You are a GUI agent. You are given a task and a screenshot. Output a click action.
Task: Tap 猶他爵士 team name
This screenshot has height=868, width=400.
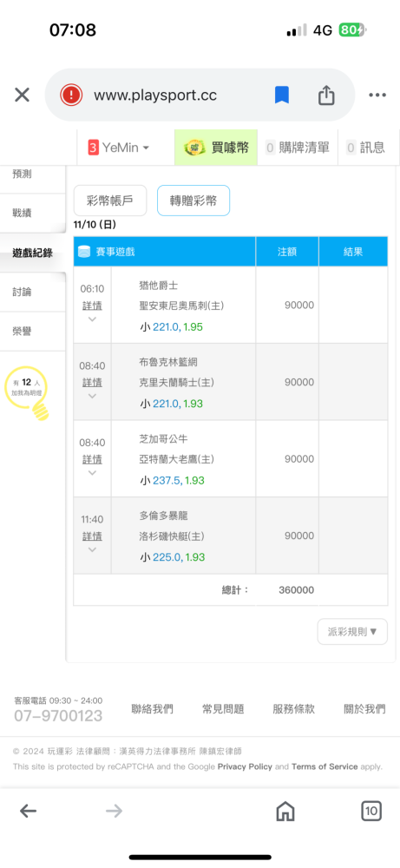click(x=158, y=285)
